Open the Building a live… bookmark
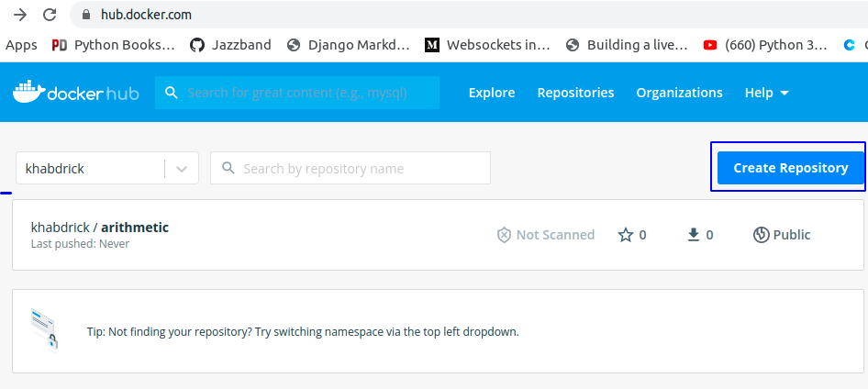This screenshot has width=868, height=389. point(627,45)
